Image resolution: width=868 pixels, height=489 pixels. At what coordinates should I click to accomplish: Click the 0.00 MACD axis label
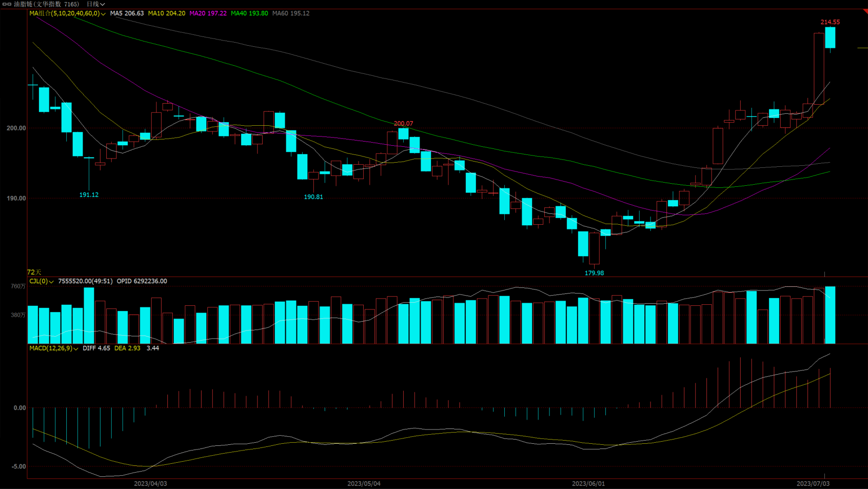19,408
